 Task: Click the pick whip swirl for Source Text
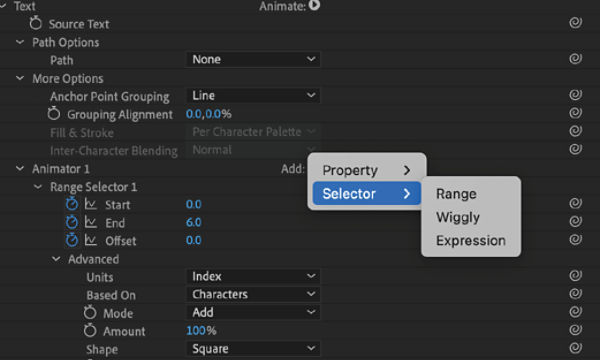pos(576,23)
